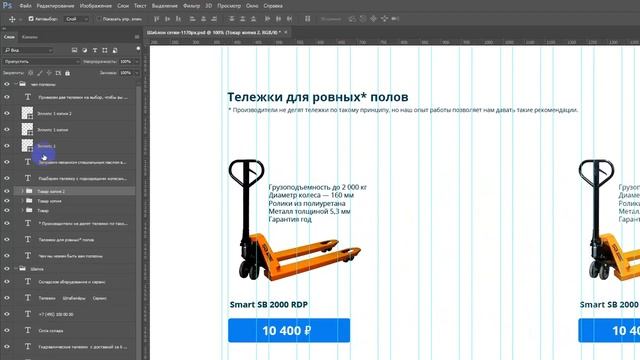Filter layers by smart object icon
This screenshot has height=360, width=640.
click(x=115, y=50)
